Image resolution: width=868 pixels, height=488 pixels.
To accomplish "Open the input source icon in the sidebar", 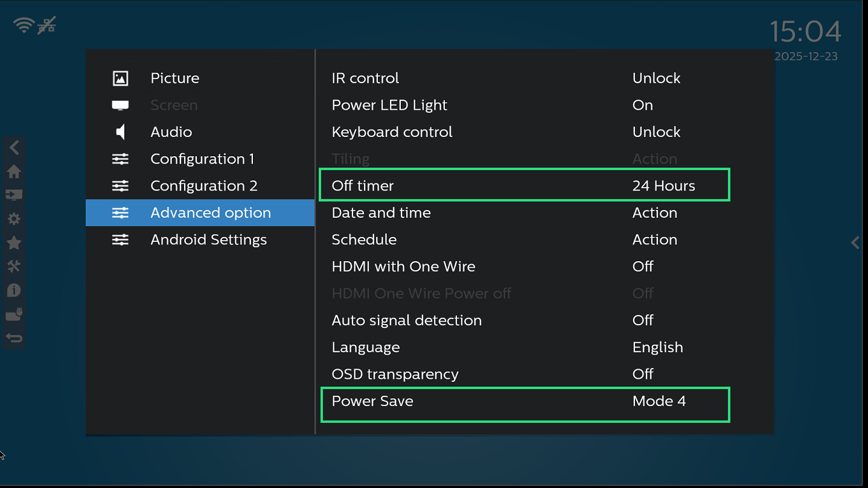I will 14,195.
